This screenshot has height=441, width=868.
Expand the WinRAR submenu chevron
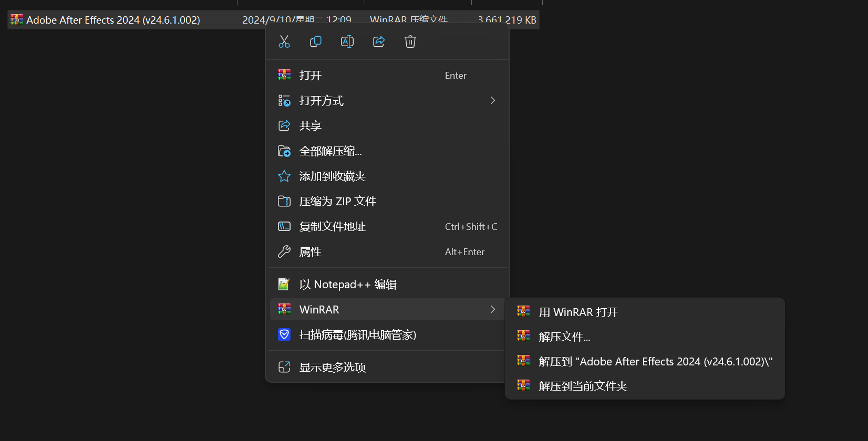click(x=492, y=310)
